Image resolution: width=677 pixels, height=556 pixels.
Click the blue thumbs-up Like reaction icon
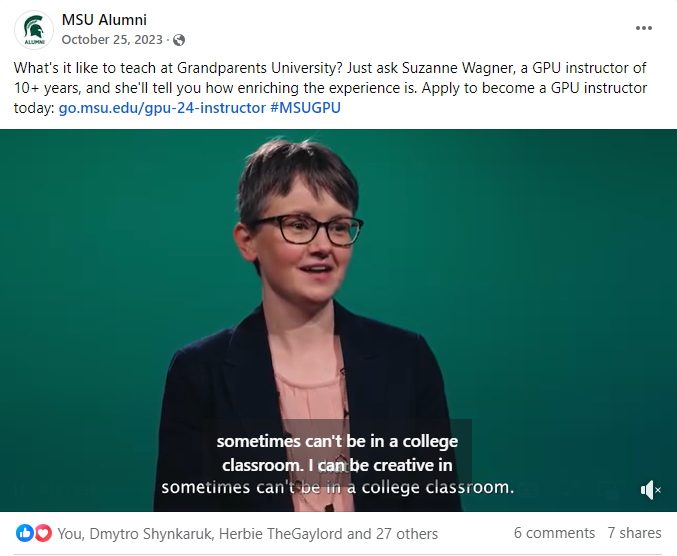25,533
